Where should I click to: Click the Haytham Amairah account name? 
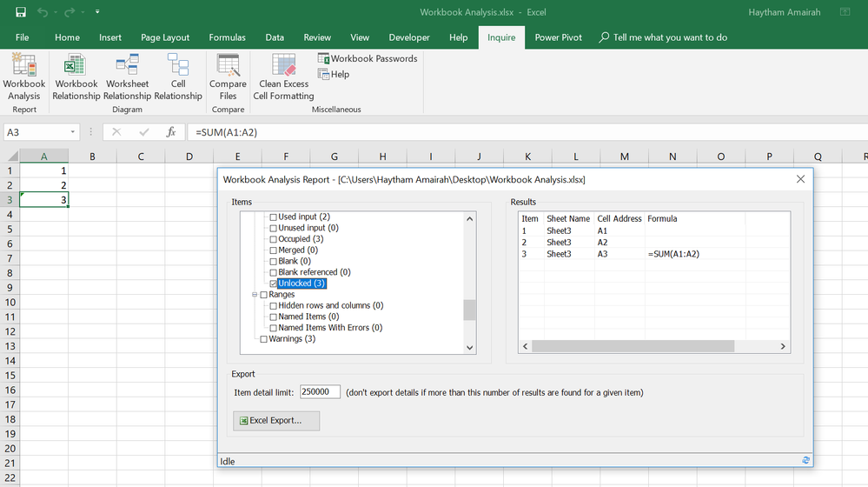pyautogui.click(x=785, y=12)
